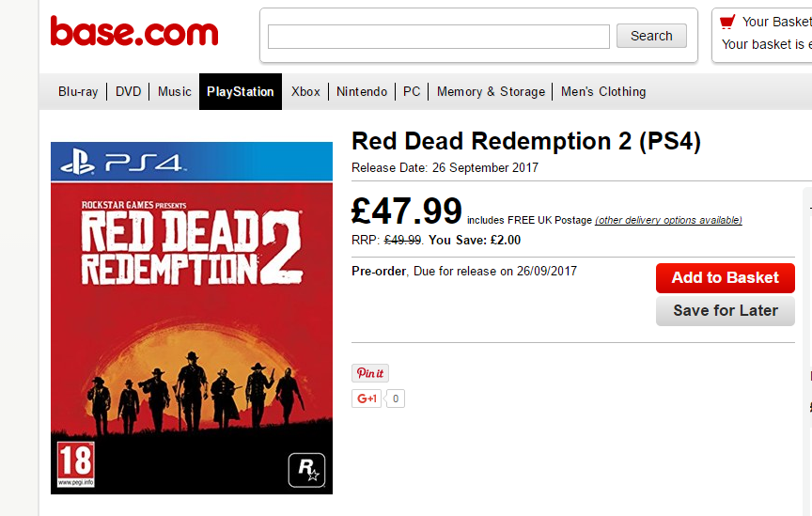This screenshot has height=516, width=812.
Task: Click the PEGI 18 rating badge
Action: coord(74,464)
